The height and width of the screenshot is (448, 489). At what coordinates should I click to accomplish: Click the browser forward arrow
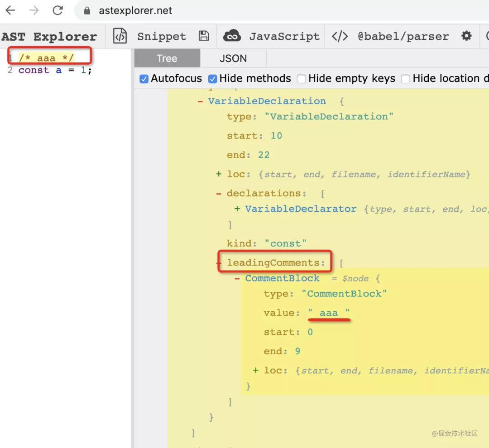[x=34, y=10]
